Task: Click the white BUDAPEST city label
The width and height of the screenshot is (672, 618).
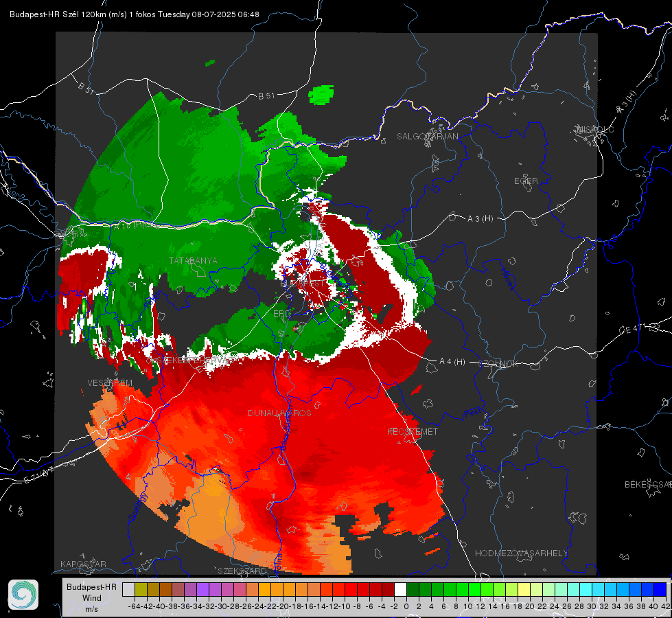Action: coord(303,283)
